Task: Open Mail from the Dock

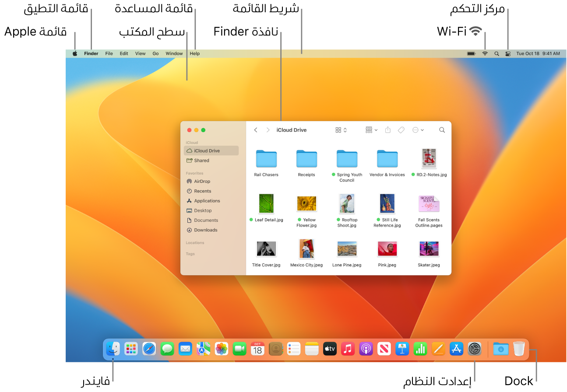Action: click(x=185, y=349)
